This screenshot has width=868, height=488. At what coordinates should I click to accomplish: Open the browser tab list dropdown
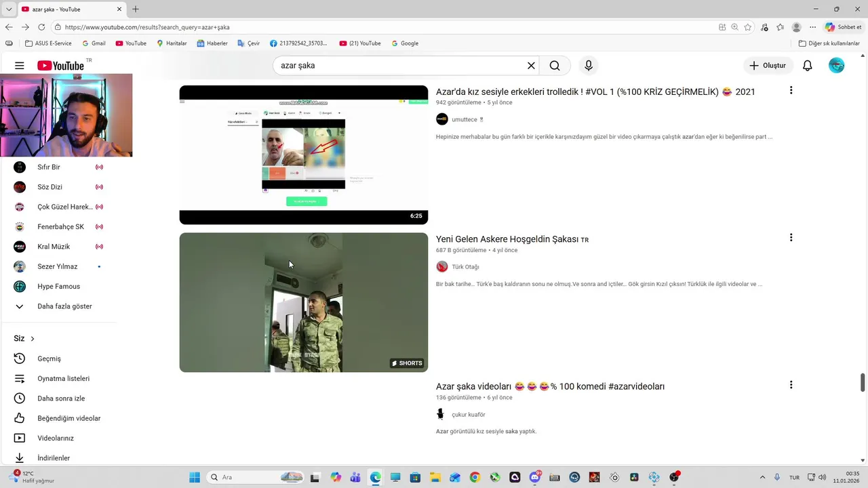(8, 9)
